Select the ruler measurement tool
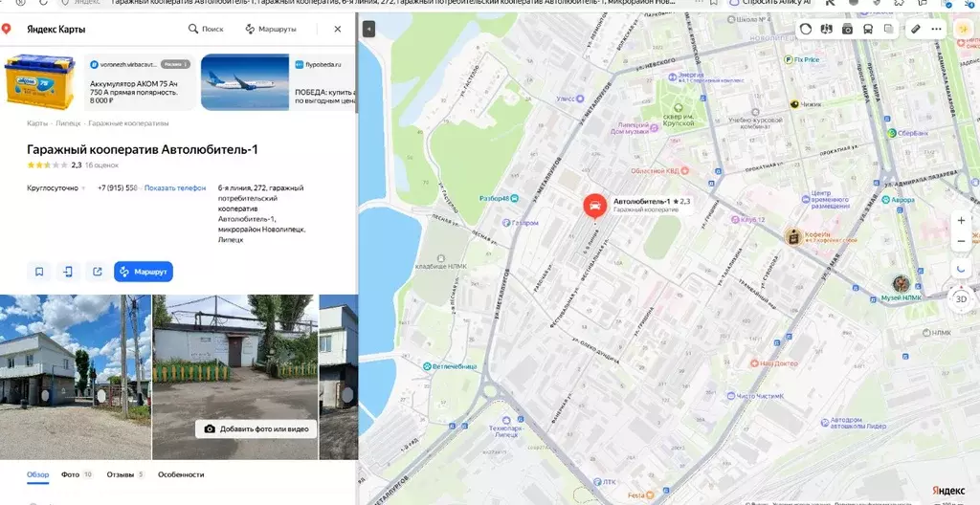 [916, 29]
